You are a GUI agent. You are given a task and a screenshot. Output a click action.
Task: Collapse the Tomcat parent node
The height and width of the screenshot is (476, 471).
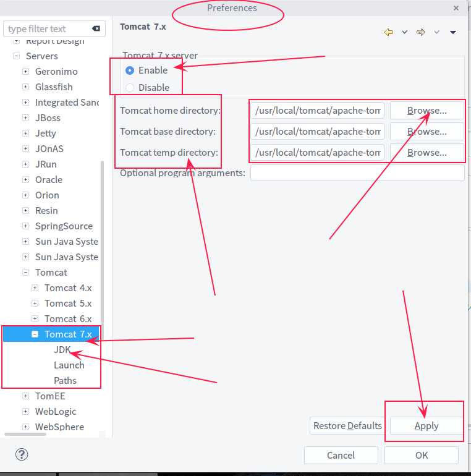pos(26,272)
